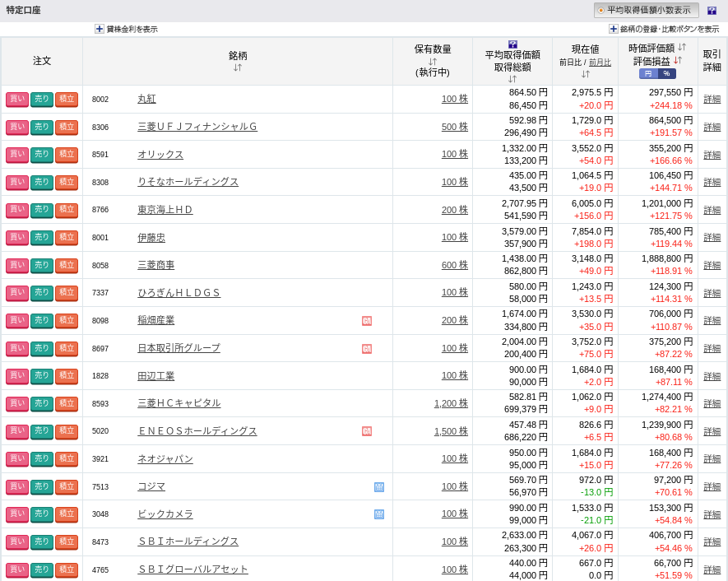This screenshot has width=728, height=581.
Task: Click 前月比 link in 現在値 header
Action: coord(600,63)
